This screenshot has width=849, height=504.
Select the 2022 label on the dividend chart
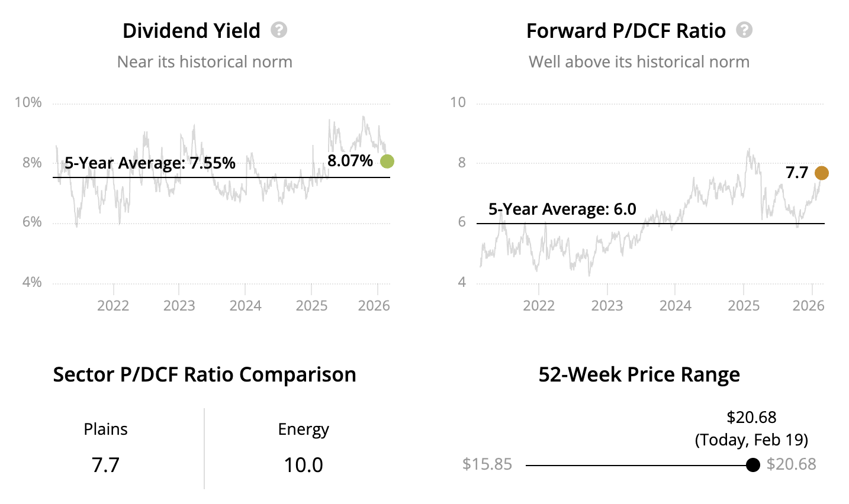[x=113, y=306]
